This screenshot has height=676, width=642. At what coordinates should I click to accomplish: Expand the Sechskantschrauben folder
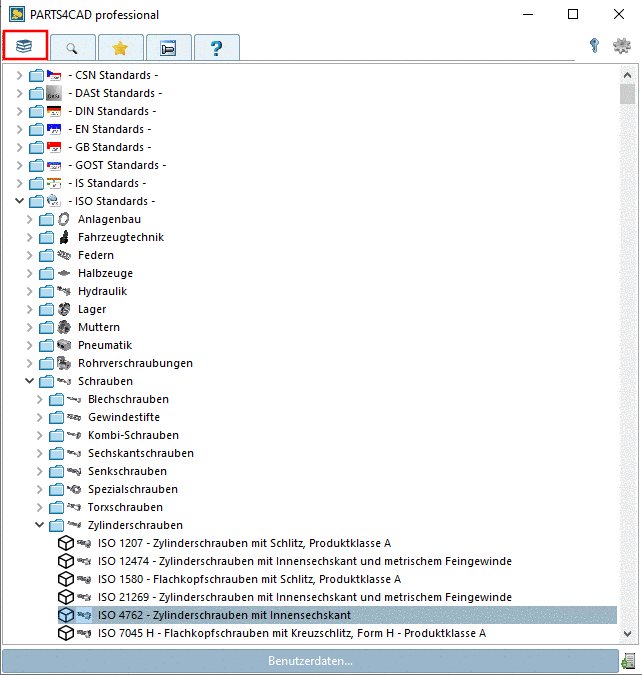point(39,454)
